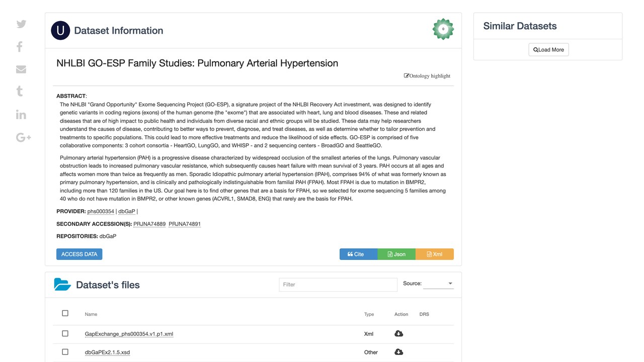Share dataset via Twitter icon
The height and width of the screenshot is (362, 644).
[21, 24]
